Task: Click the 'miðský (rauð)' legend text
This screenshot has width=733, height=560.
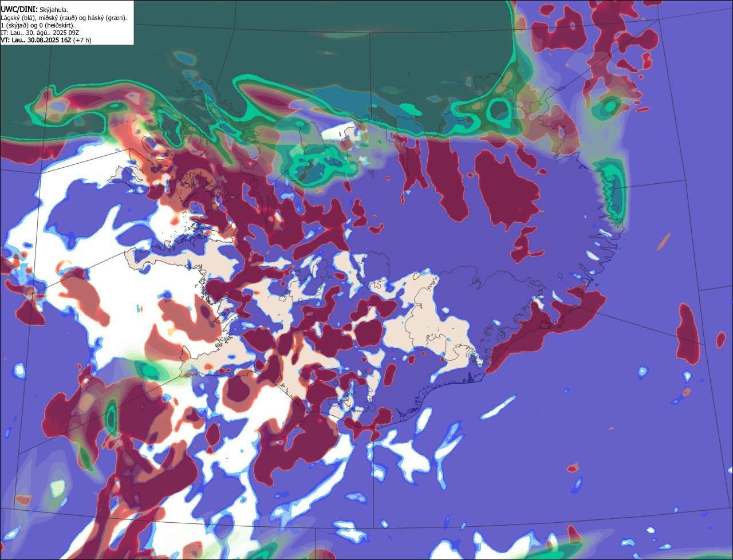Action: 58,18
